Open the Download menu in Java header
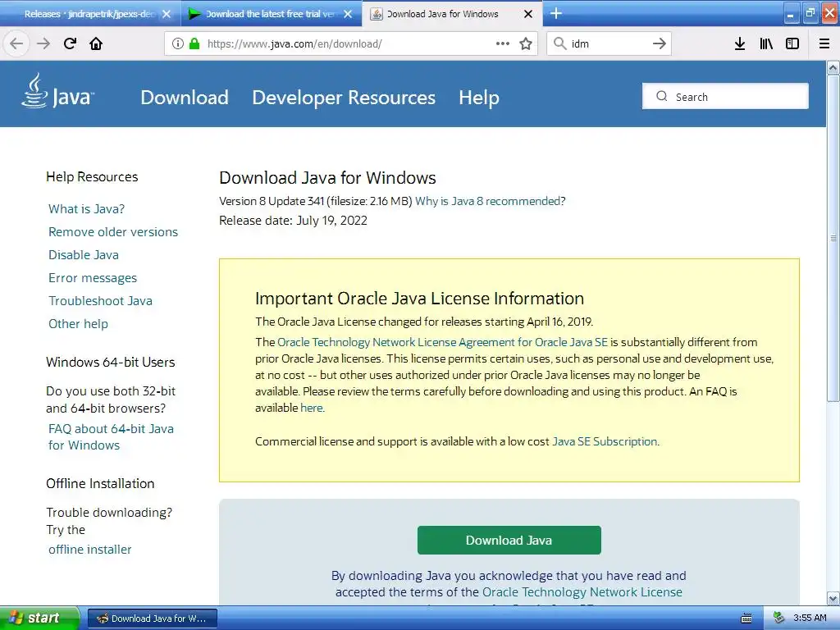The width and height of the screenshot is (840, 630). 185,98
